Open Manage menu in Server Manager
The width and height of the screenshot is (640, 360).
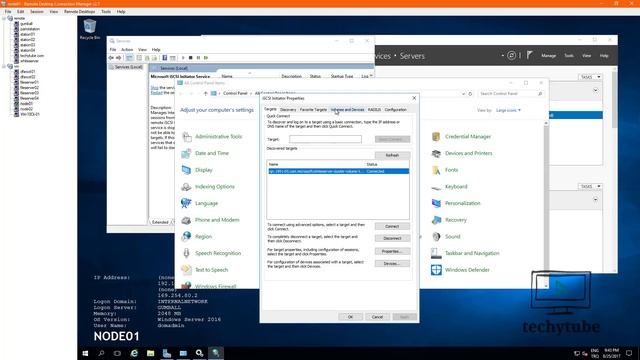[x=549, y=56]
